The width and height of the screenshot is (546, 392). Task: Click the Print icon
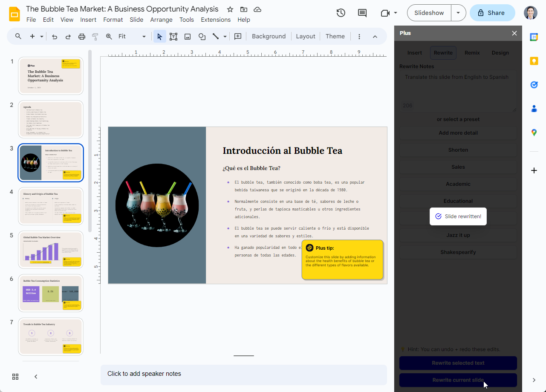click(81, 36)
